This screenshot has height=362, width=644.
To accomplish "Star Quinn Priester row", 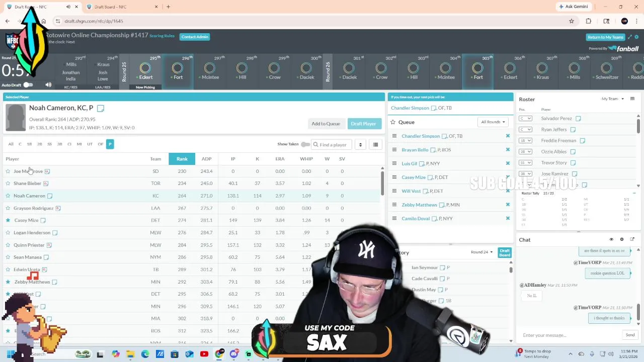I will coord(8,245).
